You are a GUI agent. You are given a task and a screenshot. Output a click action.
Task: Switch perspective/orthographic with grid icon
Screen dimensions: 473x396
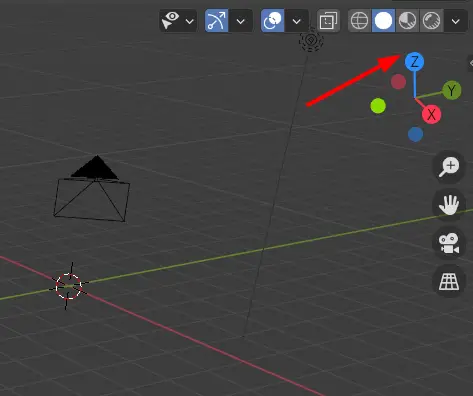(x=449, y=281)
